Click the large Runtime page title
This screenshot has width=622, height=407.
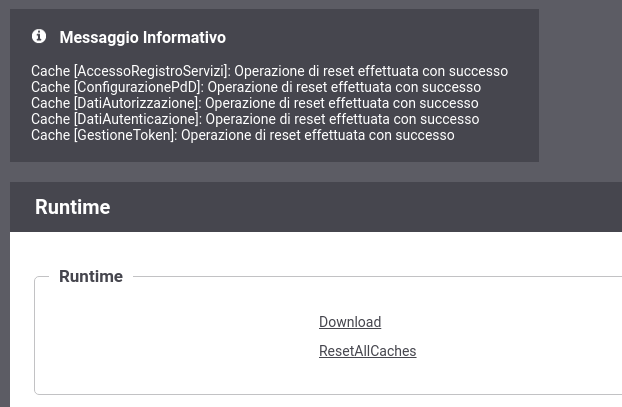coord(73,207)
